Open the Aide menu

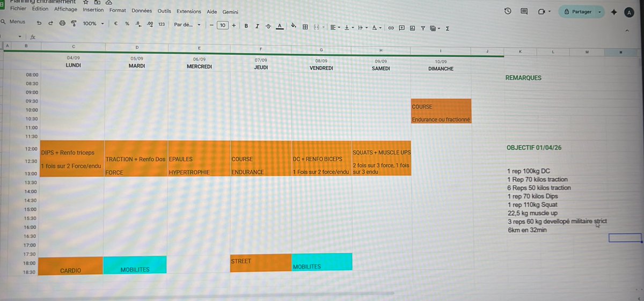[212, 11]
